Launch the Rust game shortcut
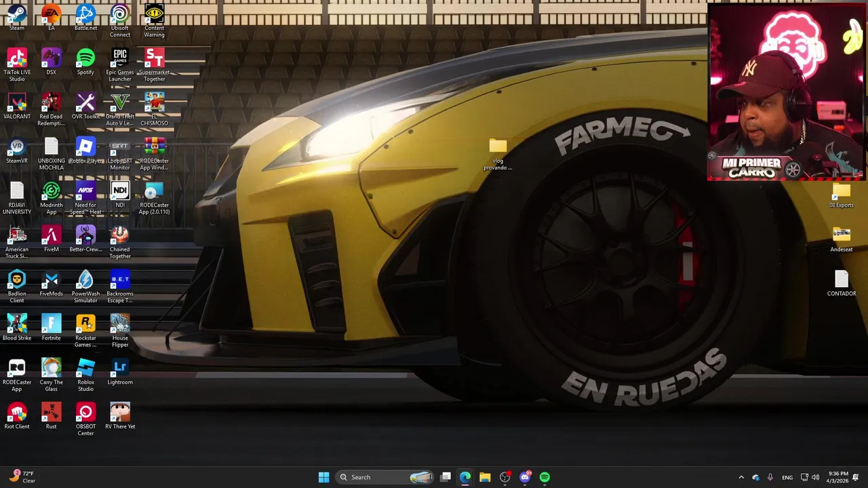 [x=51, y=415]
